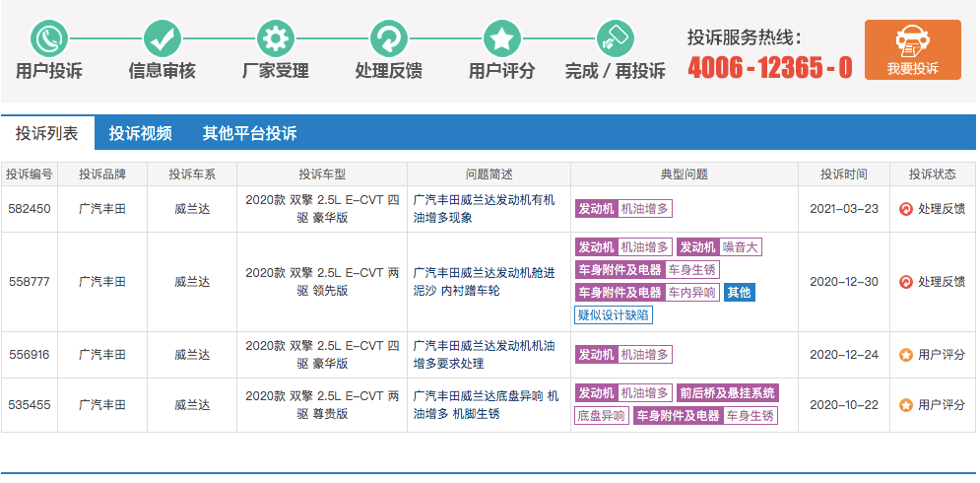The image size is (980, 483).
Task: Click complaint number 558777
Action: pos(30,282)
